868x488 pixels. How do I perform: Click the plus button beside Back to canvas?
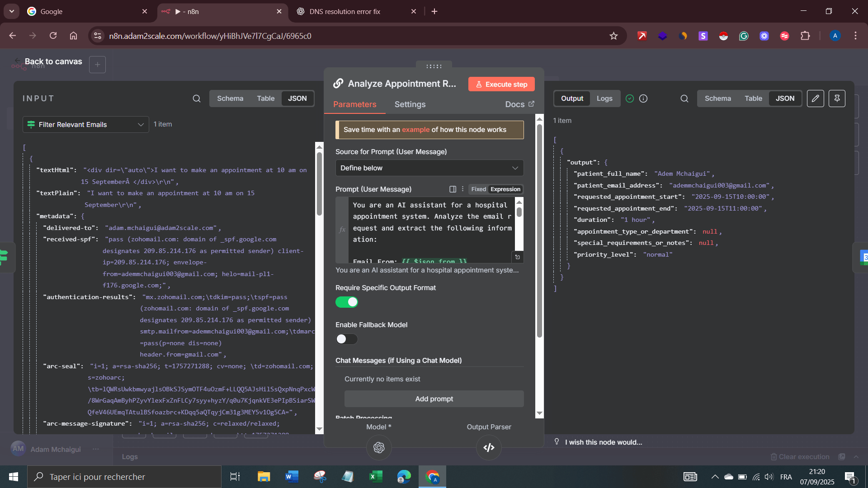pyautogui.click(x=98, y=65)
